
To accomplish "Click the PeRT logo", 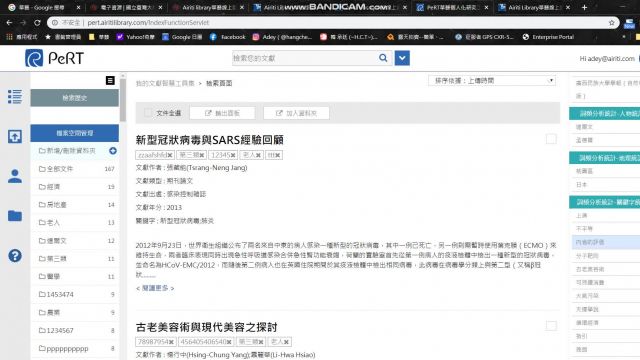I will click(x=55, y=58).
